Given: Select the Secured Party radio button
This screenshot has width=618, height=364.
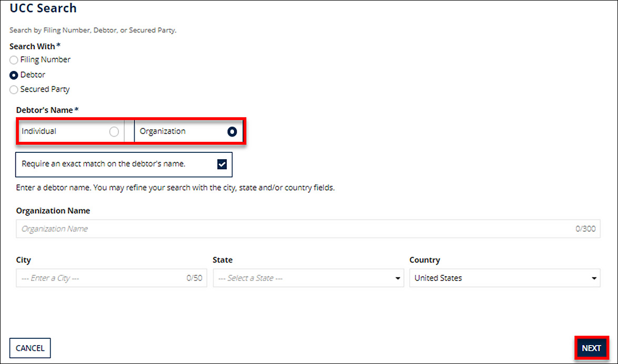Looking at the screenshot, I should tap(14, 90).
